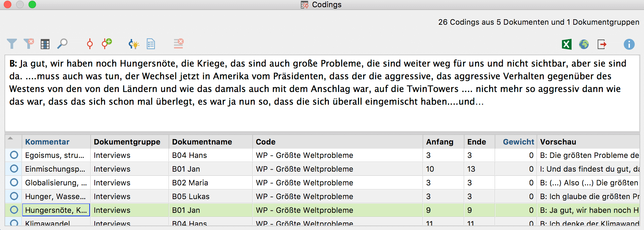Click the red code segments icon
Image resolution: width=644 pixels, height=230 pixels.
coord(90,44)
